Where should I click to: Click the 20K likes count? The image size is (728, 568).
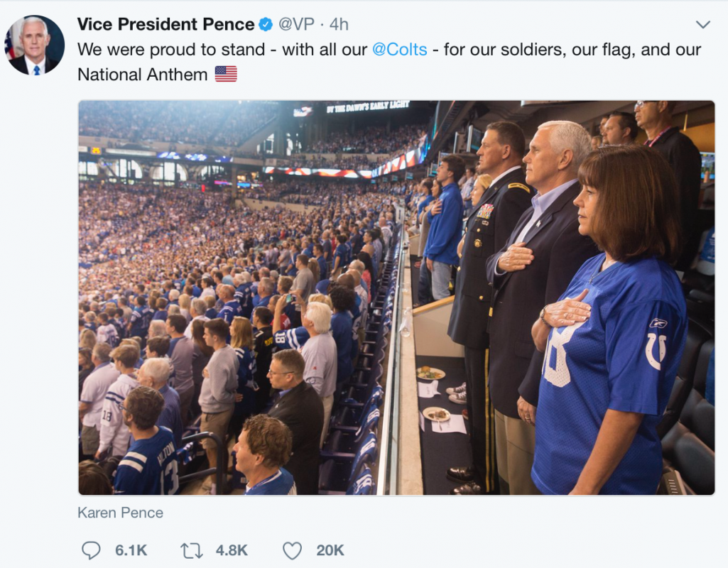click(330, 550)
